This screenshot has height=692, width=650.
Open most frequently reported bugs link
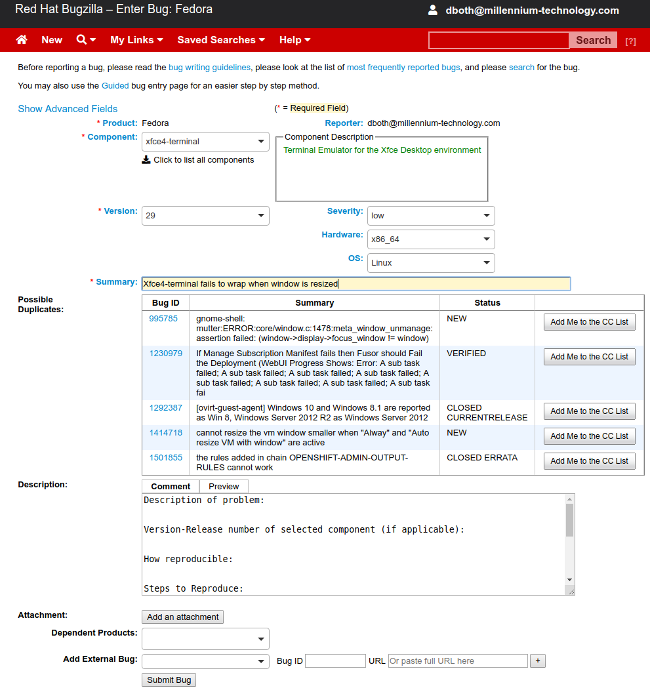click(403, 67)
